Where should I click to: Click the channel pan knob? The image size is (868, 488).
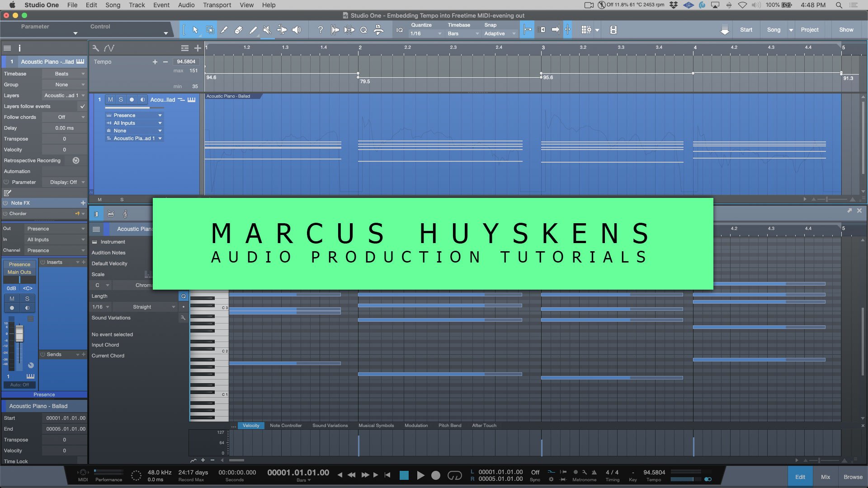(x=31, y=365)
